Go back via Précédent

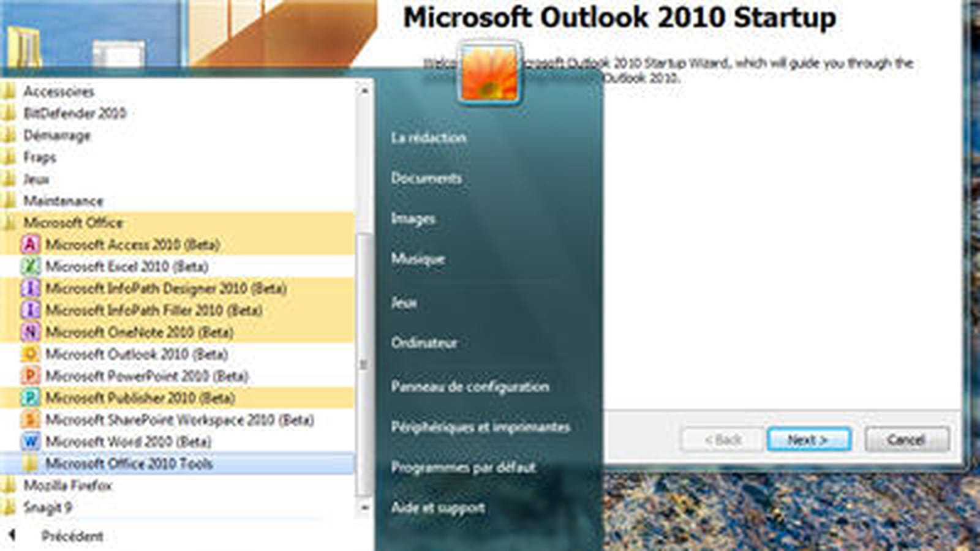pos(72,536)
